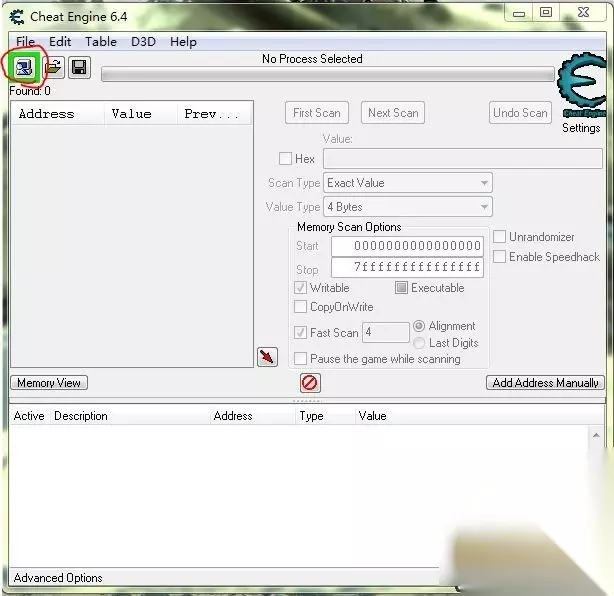Open the Edit menu

tap(60, 42)
